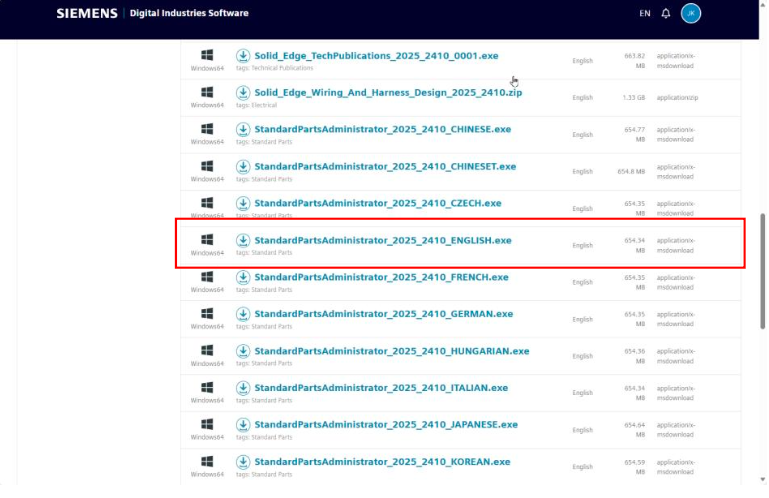Select the 'tags: Technical Publications' text
The width and height of the screenshot is (769, 498).
click(274, 68)
